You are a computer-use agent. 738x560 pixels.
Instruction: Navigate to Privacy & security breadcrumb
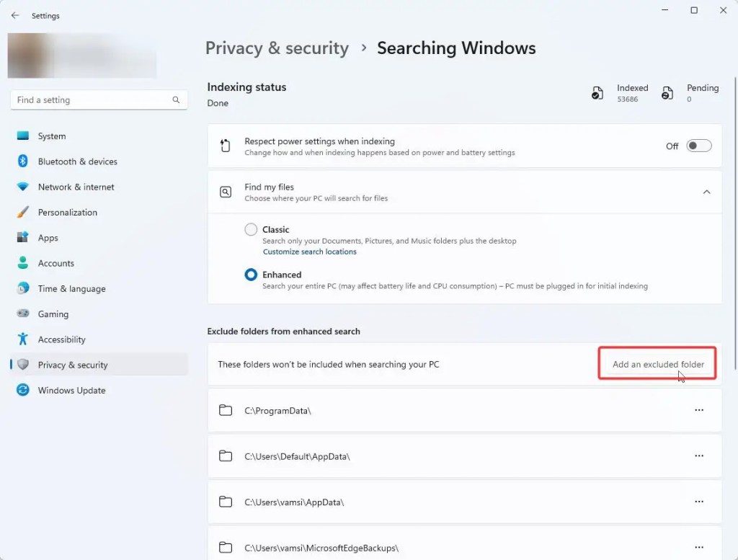click(277, 48)
